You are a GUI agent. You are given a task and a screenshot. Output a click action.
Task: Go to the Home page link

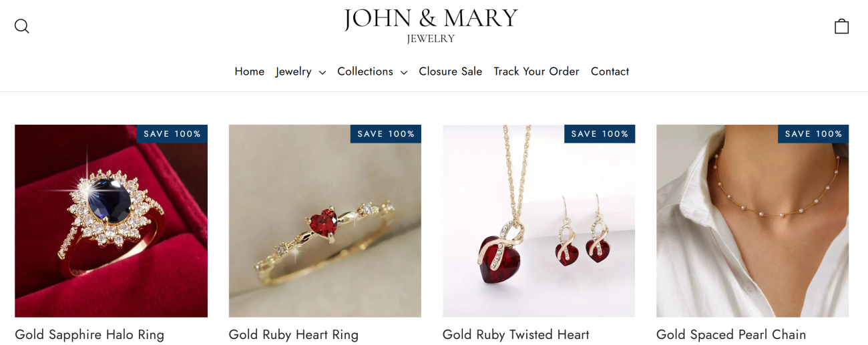pos(250,71)
